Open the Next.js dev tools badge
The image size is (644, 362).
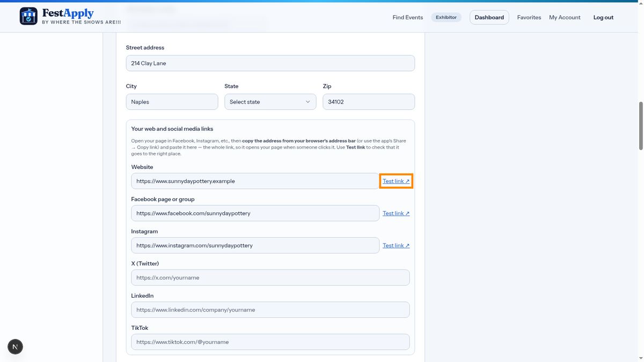[15, 346]
